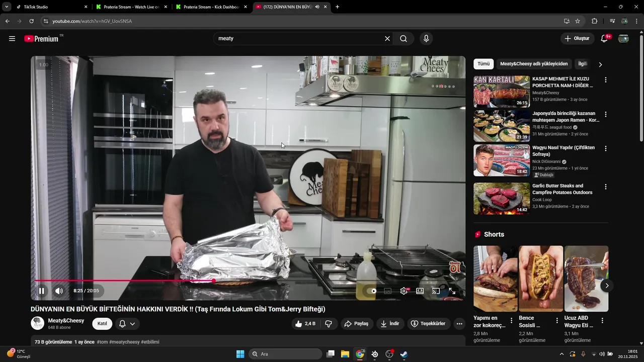This screenshot has width=644, height=362.
Task: Open the Wagyu Nasıl Yapılır thumbnail
Action: 502,160
